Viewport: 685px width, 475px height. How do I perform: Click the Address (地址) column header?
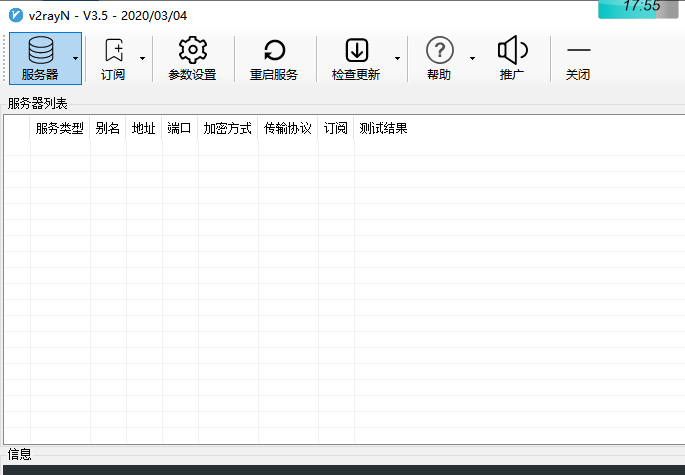143,129
